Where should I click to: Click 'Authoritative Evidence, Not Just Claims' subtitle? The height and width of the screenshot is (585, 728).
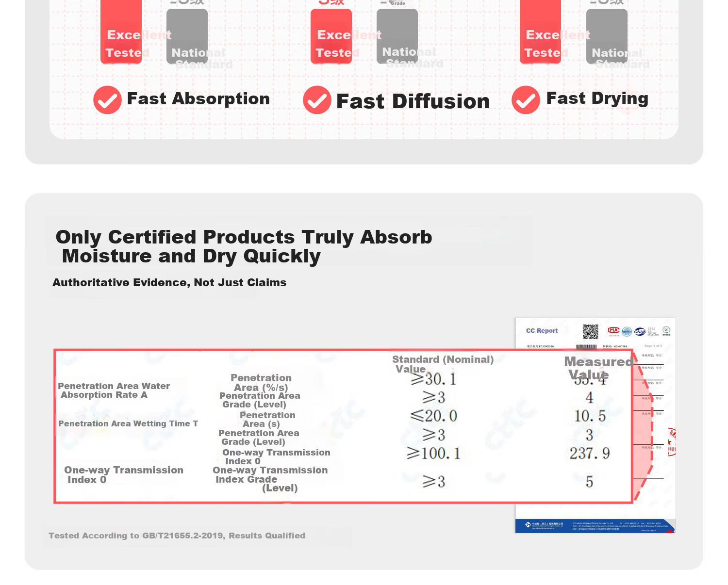[x=169, y=282]
